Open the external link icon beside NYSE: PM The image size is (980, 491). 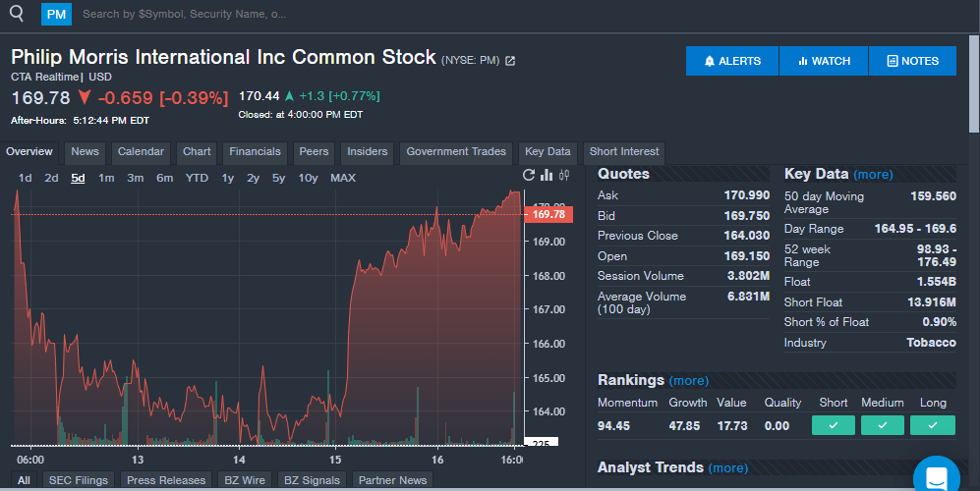point(510,61)
